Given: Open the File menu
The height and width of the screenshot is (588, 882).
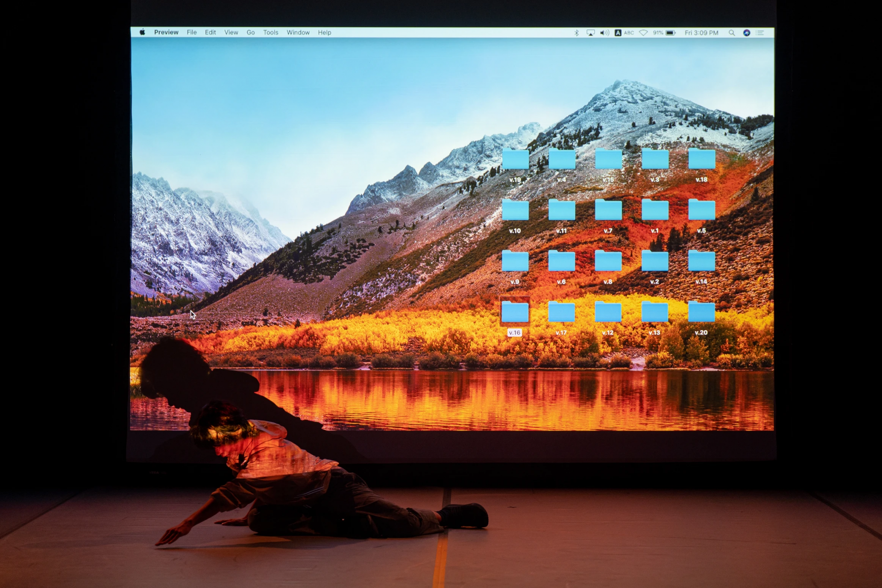Looking at the screenshot, I should 192,32.
